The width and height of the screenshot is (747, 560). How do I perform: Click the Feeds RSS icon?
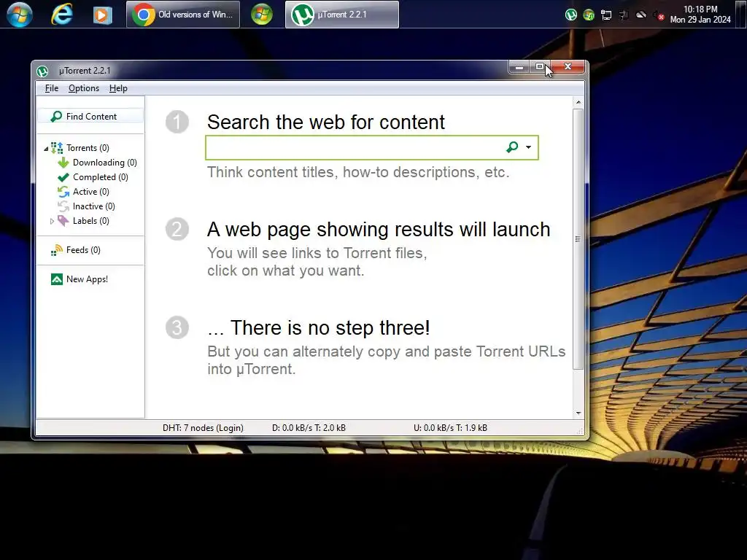(x=57, y=250)
